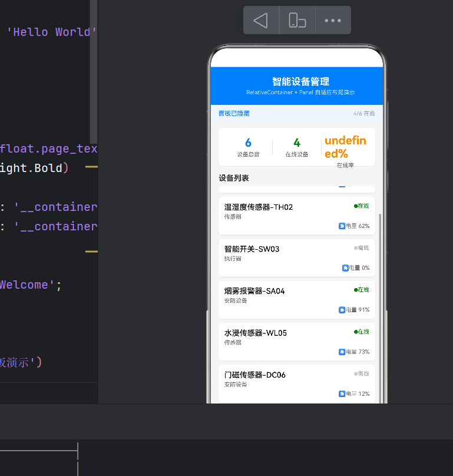Click 'Hello World' string in code editor
Viewport: 453px width, 476px height.
click(51, 32)
